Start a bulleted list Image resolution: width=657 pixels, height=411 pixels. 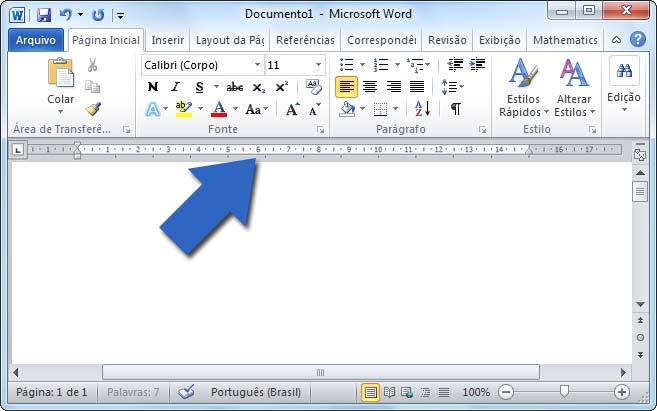pos(347,65)
